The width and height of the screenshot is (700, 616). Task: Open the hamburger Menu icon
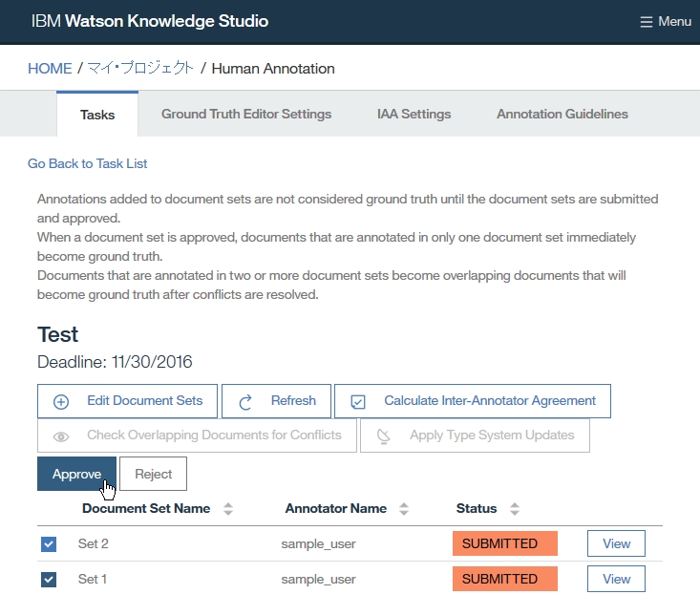647,22
